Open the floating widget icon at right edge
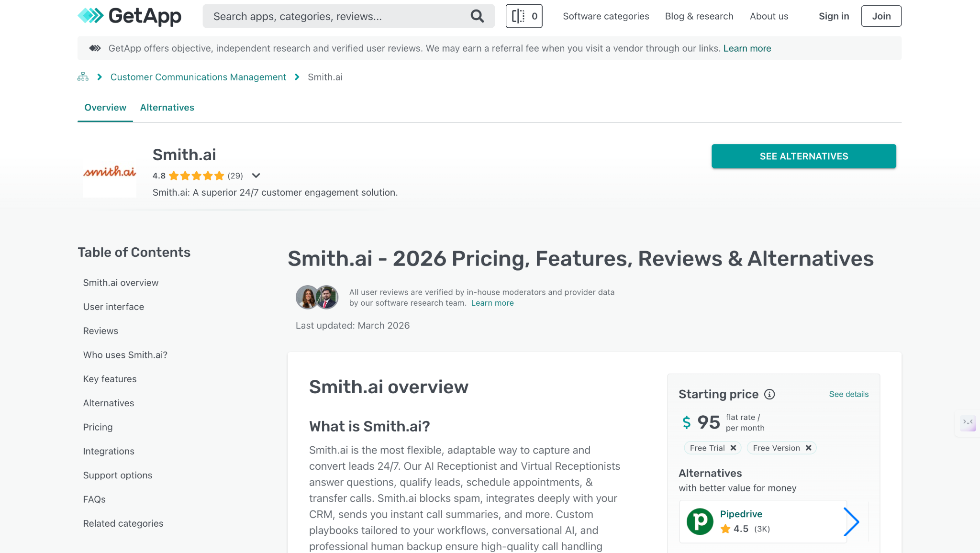Image resolution: width=980 pixels, height=553 pixels. (x=968, y=422)
